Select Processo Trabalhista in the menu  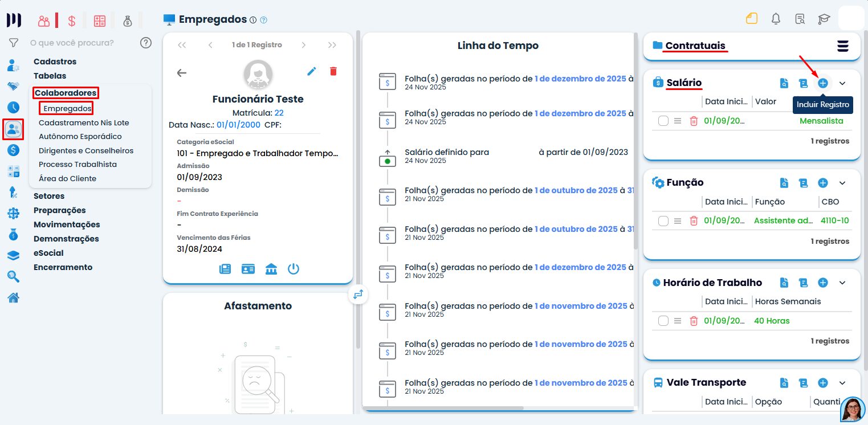(x=78, y=165)
